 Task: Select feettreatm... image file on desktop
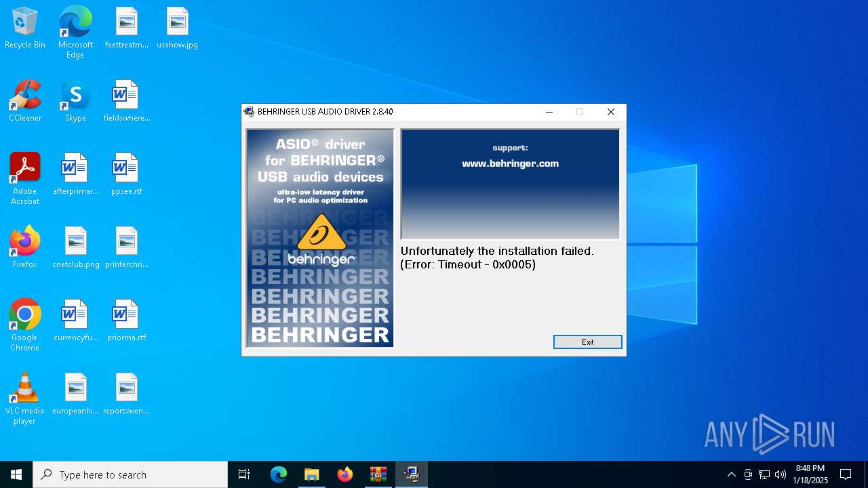tap(126, 28)
